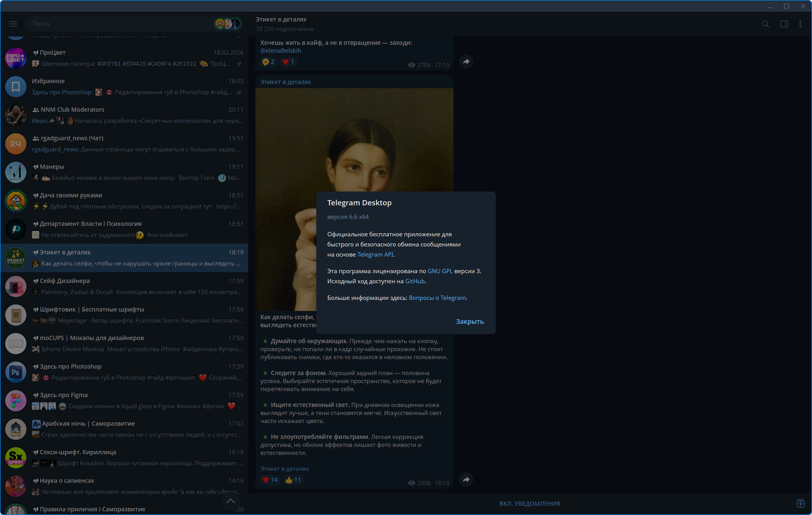Open the Telegram API link
Screen dimensions: 812x515
375,254
